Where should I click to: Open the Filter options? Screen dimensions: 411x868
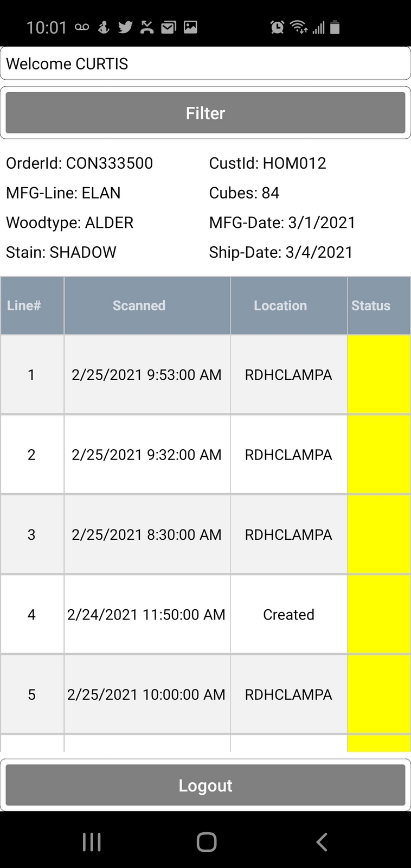pos(206,113)
